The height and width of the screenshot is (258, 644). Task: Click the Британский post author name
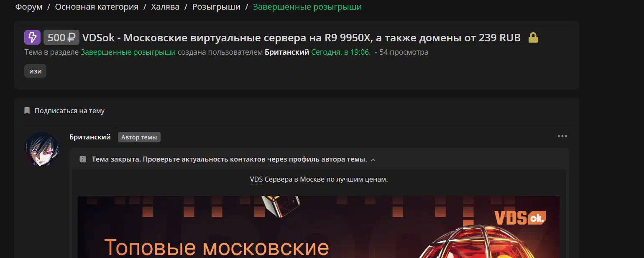pyautogui.click(x=90, y=137)
